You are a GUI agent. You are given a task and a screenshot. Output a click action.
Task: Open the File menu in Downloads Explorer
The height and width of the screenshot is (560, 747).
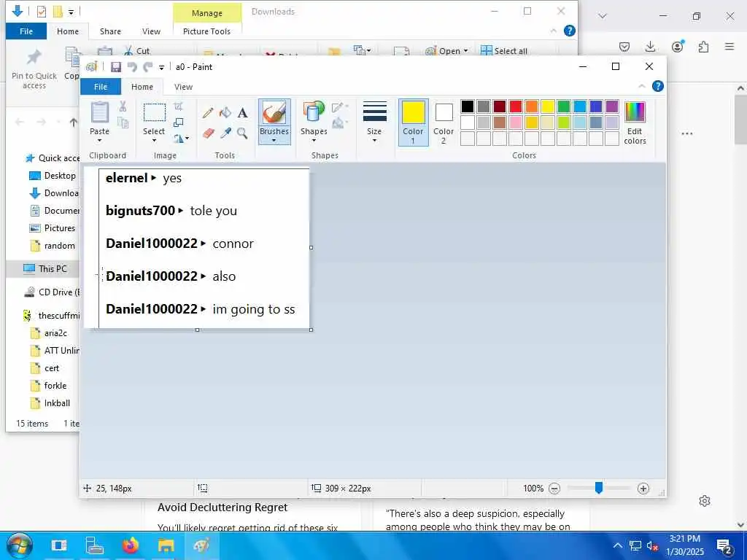click(x=26, y=31)
